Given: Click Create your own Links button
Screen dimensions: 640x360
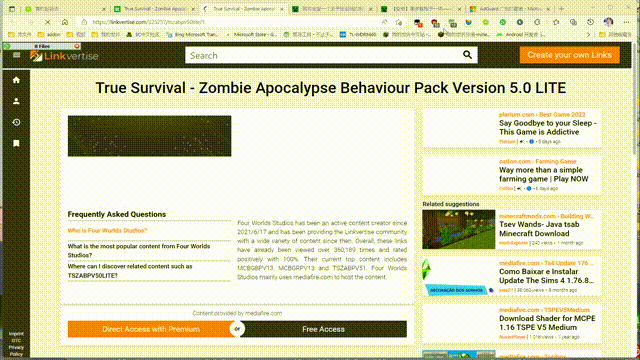Looking at the screenshot, I should tap(569, 55).
